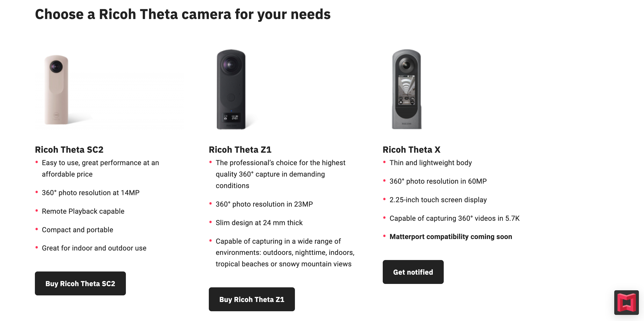644x321 pixels.
Task: Click the Compact and portable bullet
Action: (x=78, y=230)
